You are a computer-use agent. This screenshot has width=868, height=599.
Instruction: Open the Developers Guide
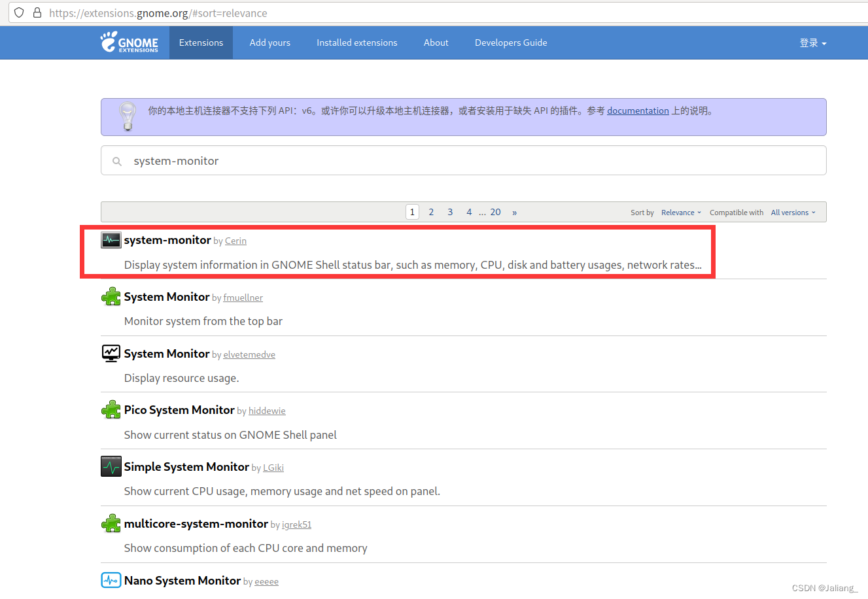[511, 43]
